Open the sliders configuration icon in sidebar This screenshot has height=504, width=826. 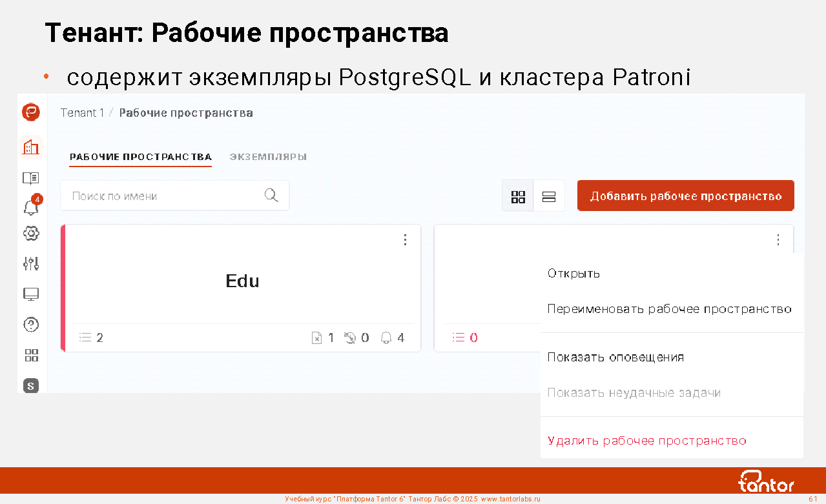click(31, 263)
